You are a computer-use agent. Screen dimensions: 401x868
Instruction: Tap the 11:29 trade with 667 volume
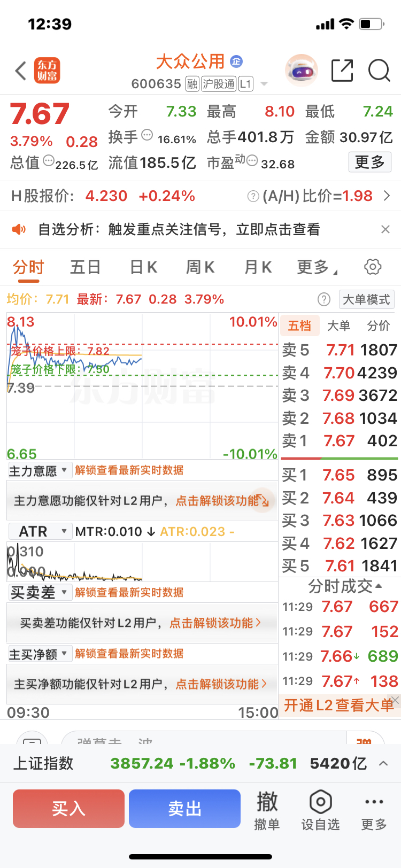[340, 607]
